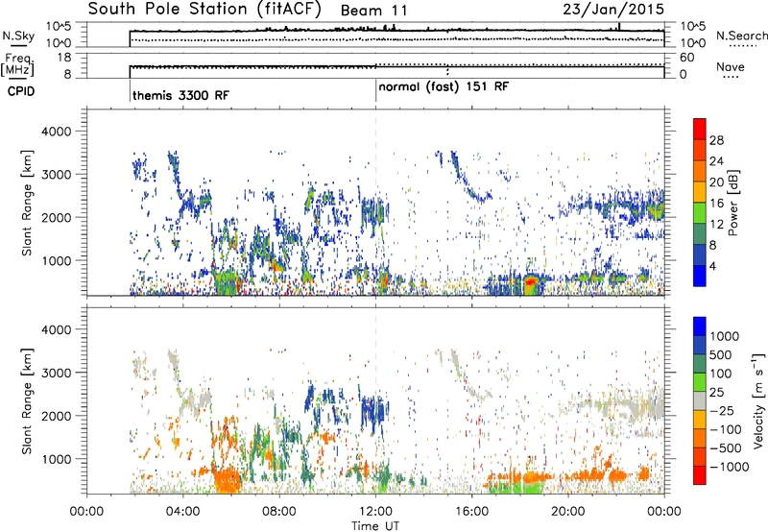The width and height of the screenshot is (768, 532).
Task: Click the '18' frequency axis tick
Action: [64, 58]
